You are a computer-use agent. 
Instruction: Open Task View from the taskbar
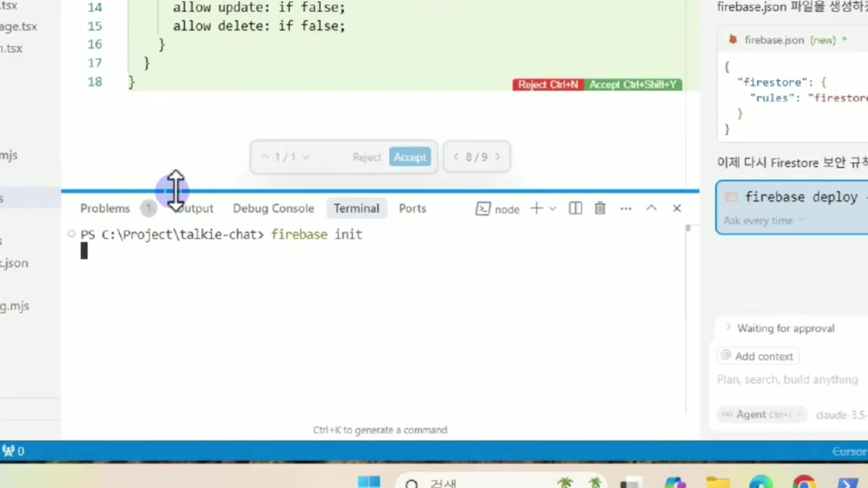point(631,482)
